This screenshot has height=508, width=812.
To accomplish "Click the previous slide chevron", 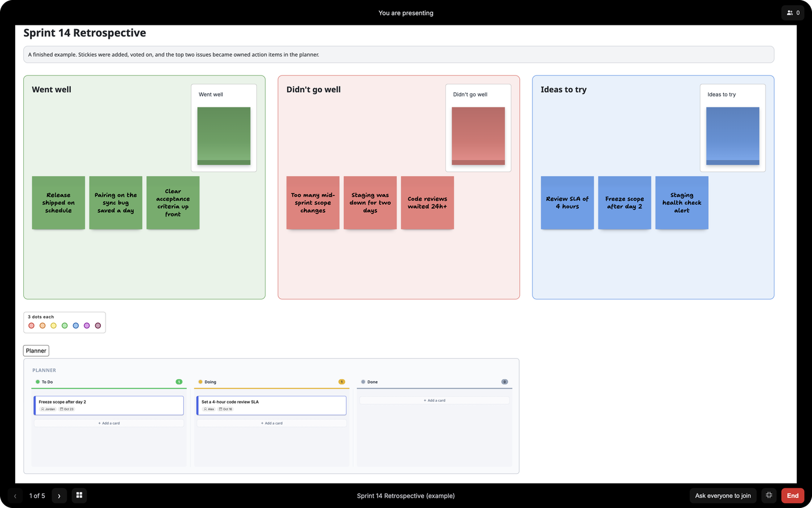I will point(15,496).
